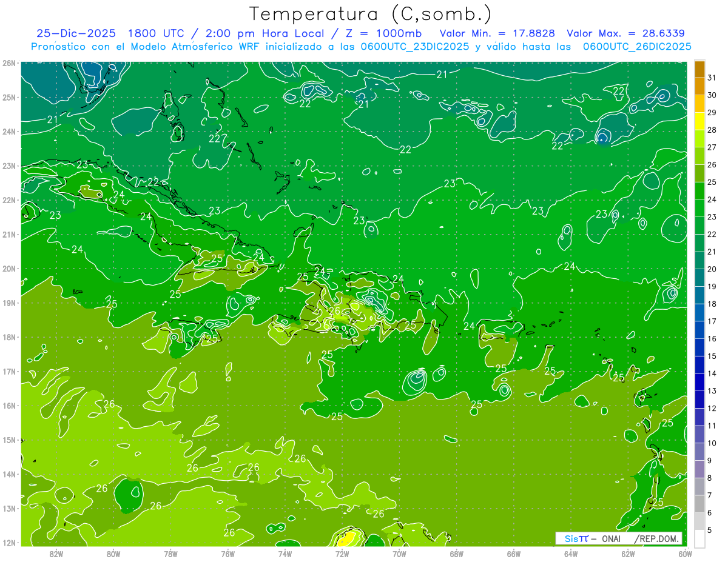
Task: Click the 68W longitude axis label
Action: coord(457,554)
